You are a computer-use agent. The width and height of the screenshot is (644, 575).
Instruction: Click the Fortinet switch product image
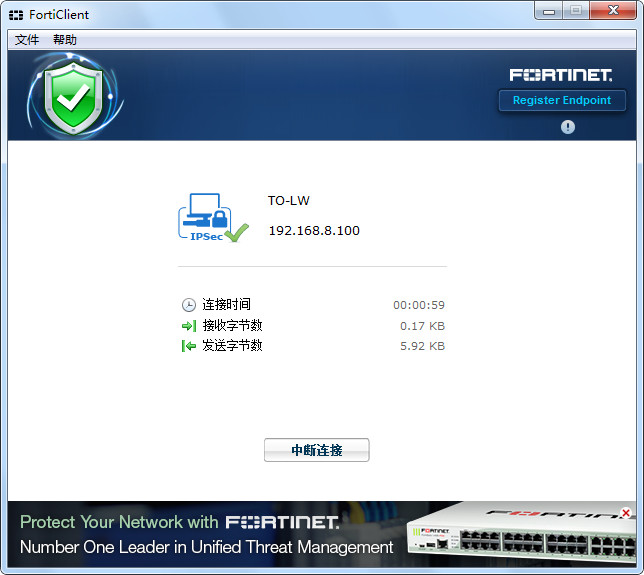tap(521, 534)
